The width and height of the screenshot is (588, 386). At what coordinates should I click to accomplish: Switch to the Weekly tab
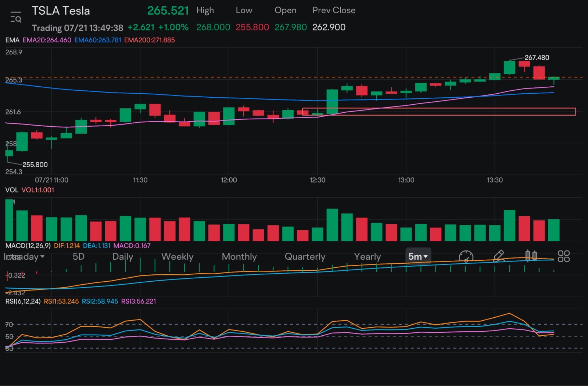tap(177, 257)
